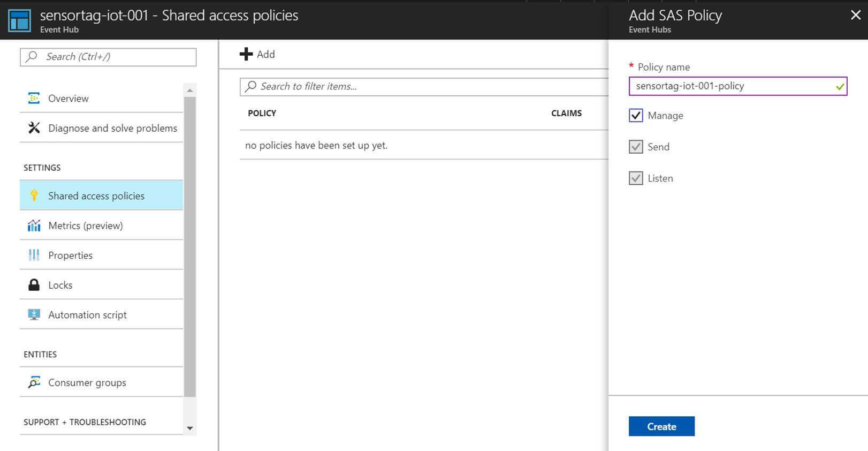This screenshot has width=868, height=451.
Task: Click the Shared access policies key icon
Action: [x=34, y=196]
